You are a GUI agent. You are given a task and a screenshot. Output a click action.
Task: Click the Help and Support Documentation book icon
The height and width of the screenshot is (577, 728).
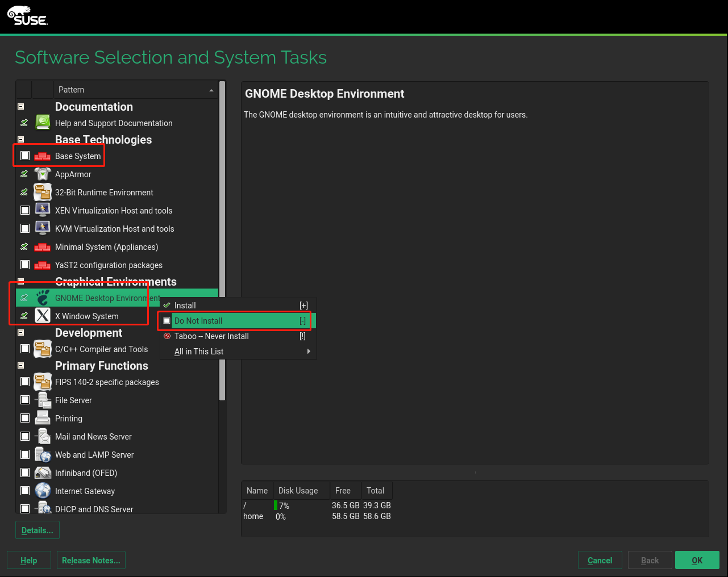43,123
